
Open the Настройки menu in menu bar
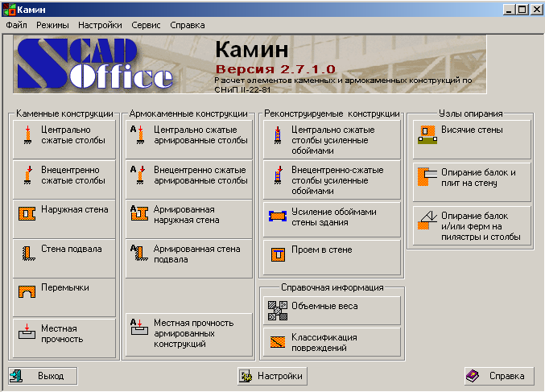(100, 25)
